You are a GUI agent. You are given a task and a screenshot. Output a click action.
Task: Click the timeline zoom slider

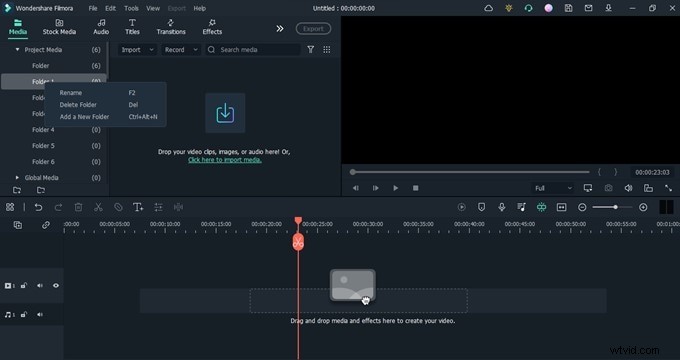(x=612, y=207)
